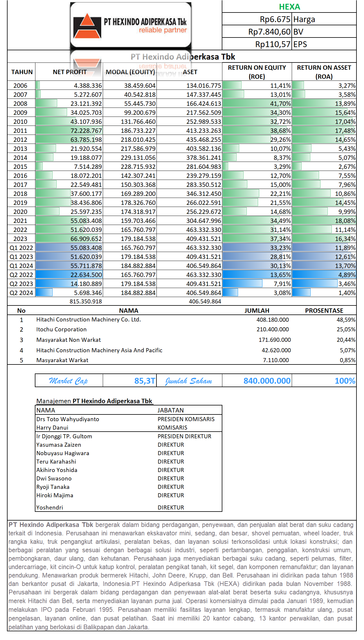
Task: Click bold PT Hexindo Adiperkasa Tbk in description
Action: point(51,525)
